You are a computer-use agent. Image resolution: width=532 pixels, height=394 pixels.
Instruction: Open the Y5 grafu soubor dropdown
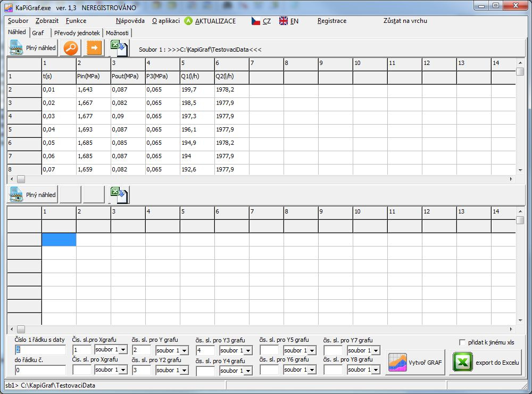click(x=312, y=350)
